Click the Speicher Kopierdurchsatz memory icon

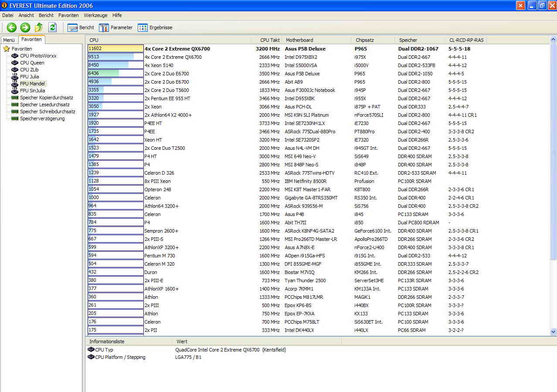coord(15,98)
